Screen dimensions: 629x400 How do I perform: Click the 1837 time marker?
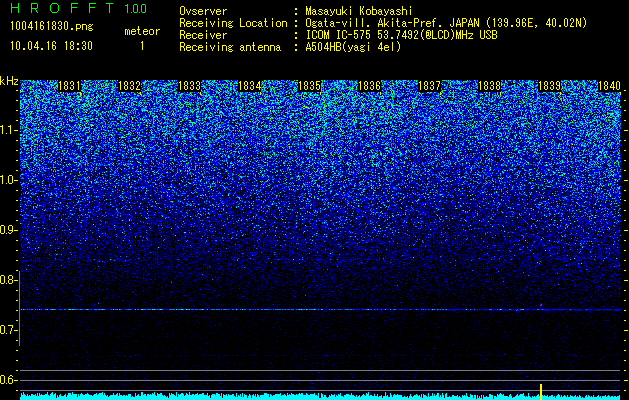[x=429, y=86]
